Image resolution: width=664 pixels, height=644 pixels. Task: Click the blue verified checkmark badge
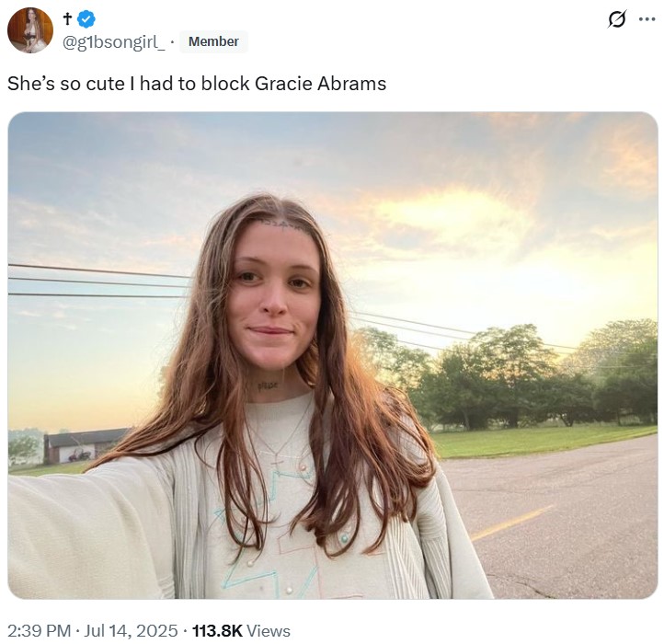pos(86,19)
